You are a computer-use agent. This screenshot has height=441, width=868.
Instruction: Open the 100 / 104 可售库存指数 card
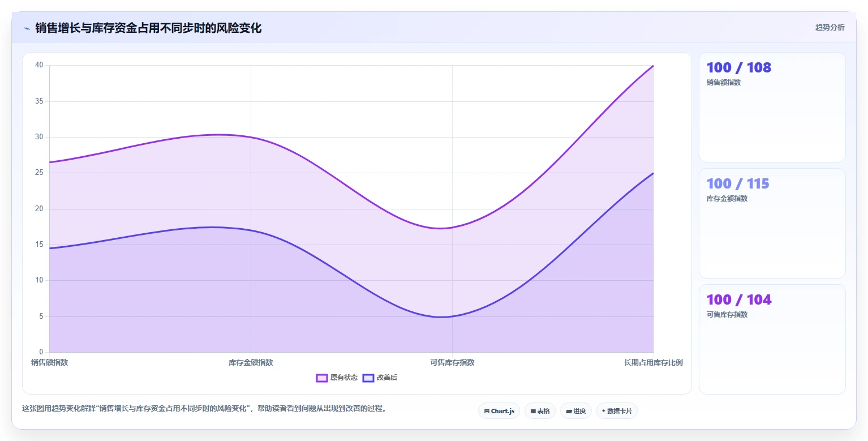click(772, 339)
